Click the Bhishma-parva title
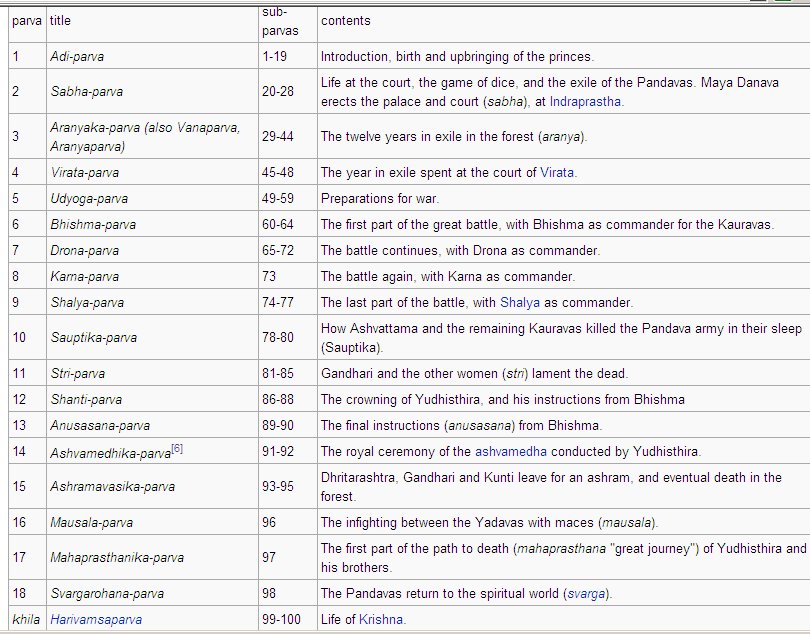810x634 pixels. click(x=93, y=224)
